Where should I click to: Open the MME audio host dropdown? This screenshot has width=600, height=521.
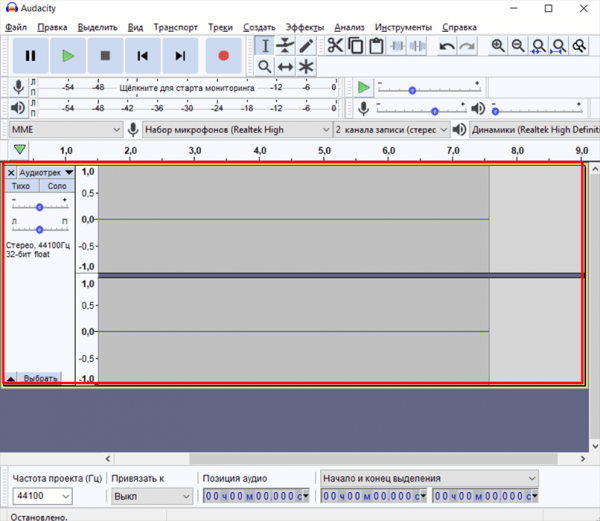65,130
